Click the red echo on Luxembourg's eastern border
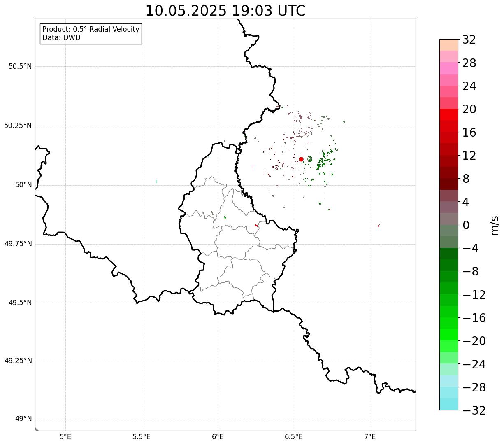The height and width of the screenshot is (445, 504). click(x=257, y=226)
